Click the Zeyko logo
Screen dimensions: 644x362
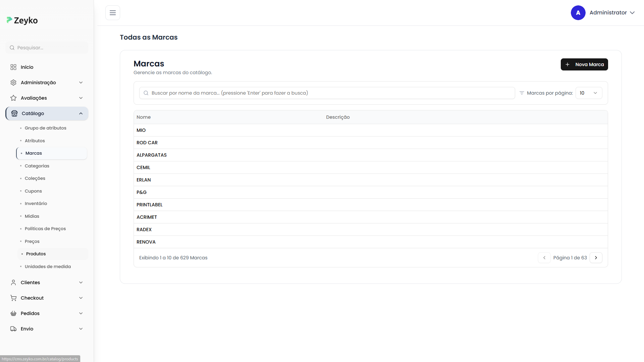(22, 20)
